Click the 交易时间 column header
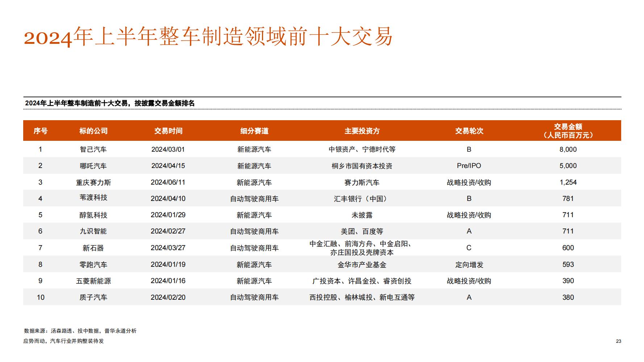 pyautogui.click(x=168, y=131)
